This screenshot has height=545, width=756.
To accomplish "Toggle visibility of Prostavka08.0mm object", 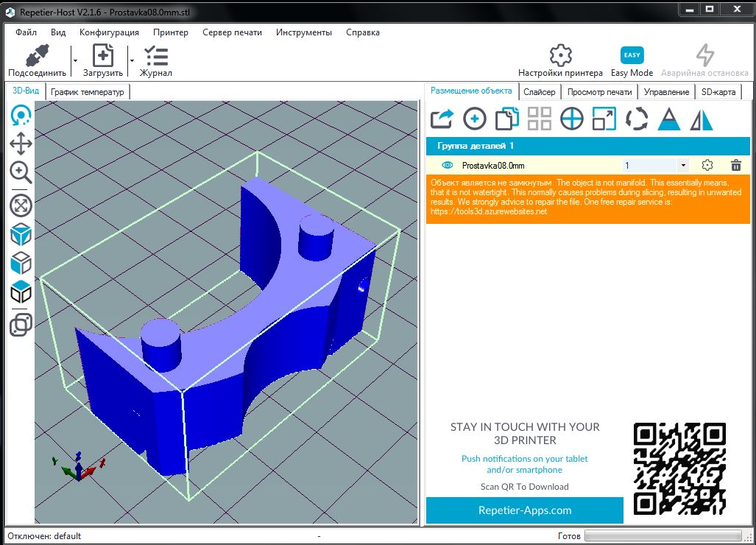I will (x=447, y=166).
